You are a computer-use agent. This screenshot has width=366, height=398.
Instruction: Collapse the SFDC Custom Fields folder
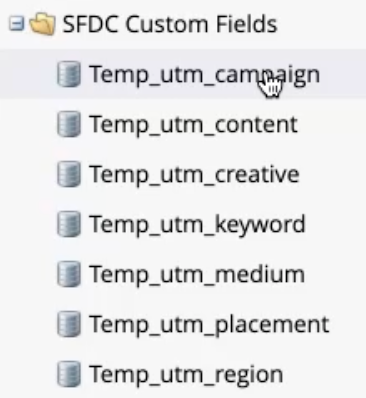(x=17, y=24)
